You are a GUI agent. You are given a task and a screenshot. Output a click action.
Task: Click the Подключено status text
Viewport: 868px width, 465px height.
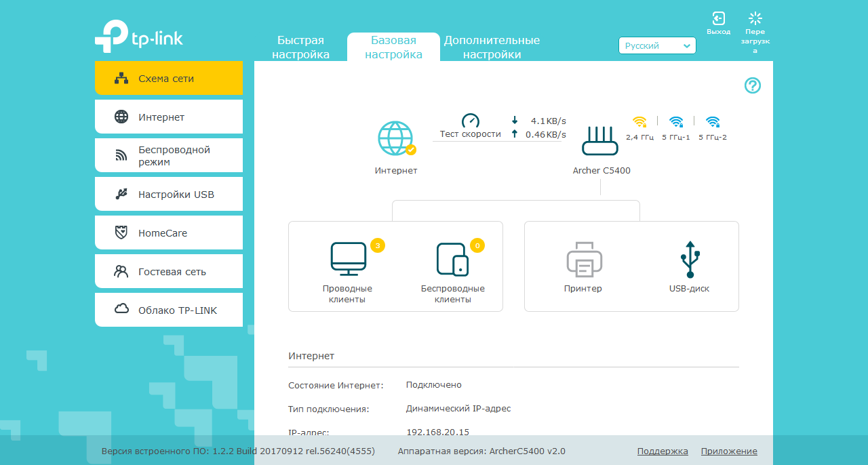(434, 384)
